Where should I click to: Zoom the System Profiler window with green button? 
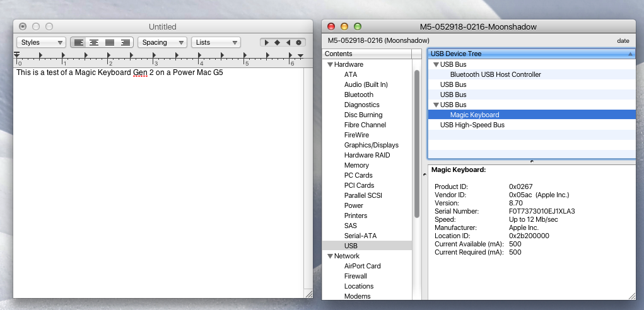(x=358, y=26)
